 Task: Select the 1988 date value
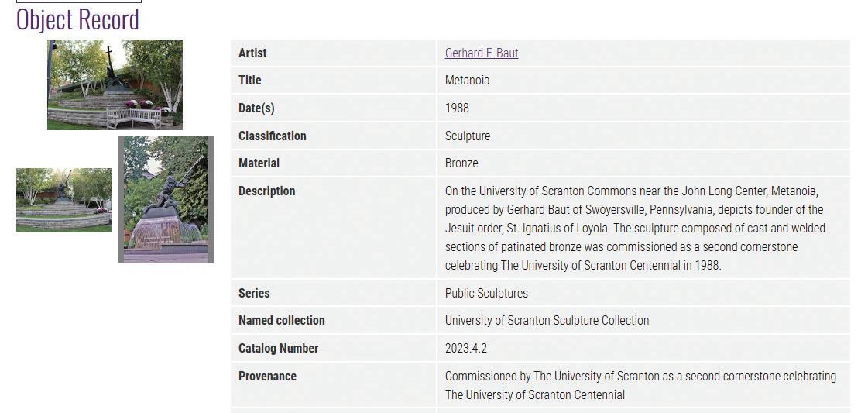(x=457, y=108)
